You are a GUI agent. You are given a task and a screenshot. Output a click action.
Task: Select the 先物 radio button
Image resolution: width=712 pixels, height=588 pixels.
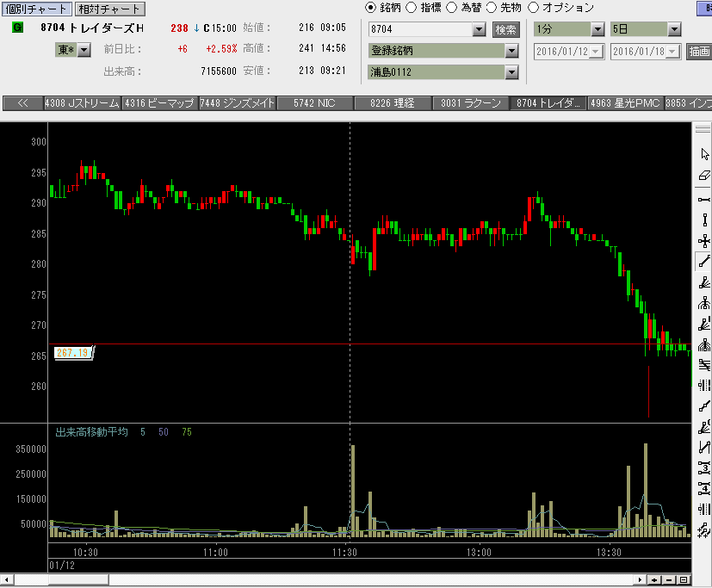(492, 8)
